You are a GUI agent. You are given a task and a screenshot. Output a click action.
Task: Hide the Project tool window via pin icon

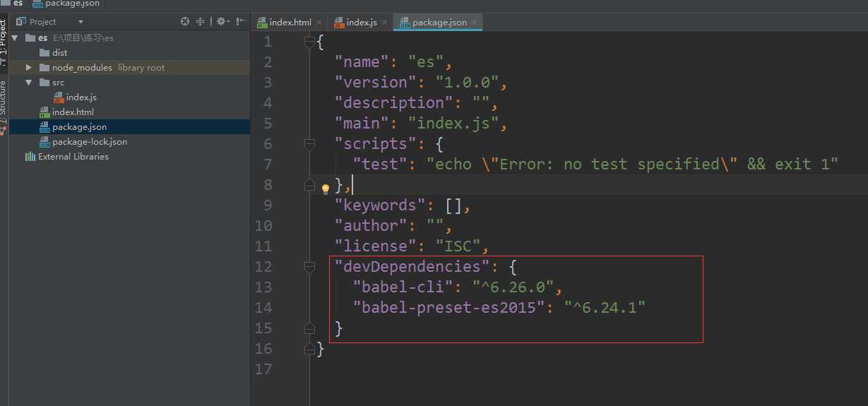tap(240, 22)
